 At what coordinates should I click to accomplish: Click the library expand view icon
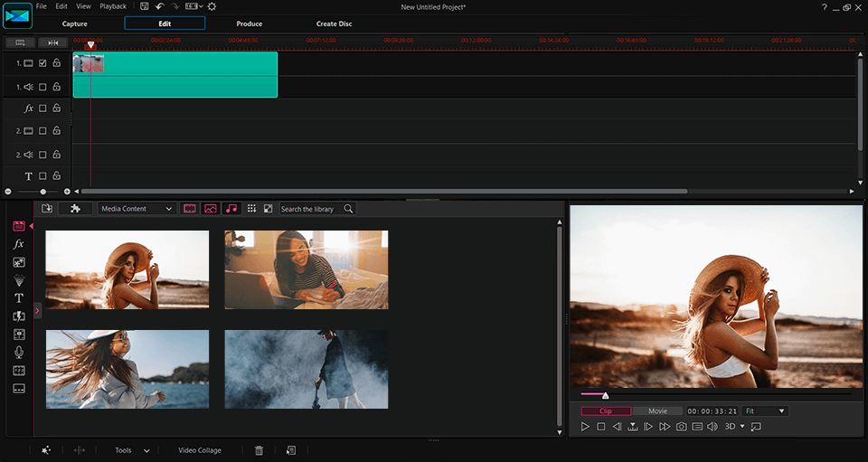268,209
